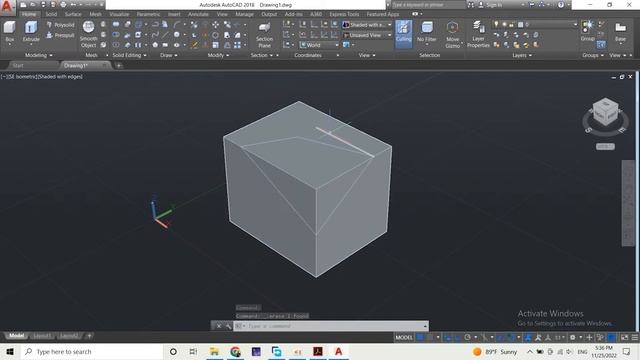Click the Windows Start button

click(10, 352)
